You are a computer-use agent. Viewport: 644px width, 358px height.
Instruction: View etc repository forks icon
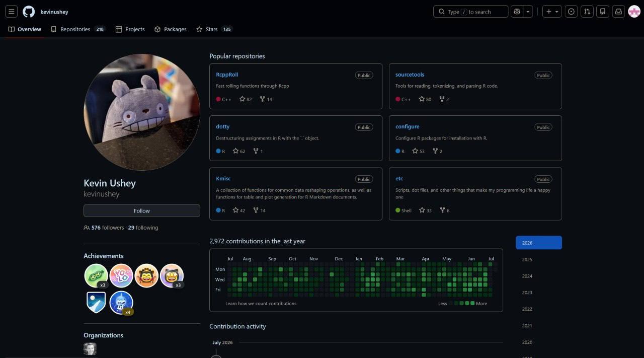point(442,210)
